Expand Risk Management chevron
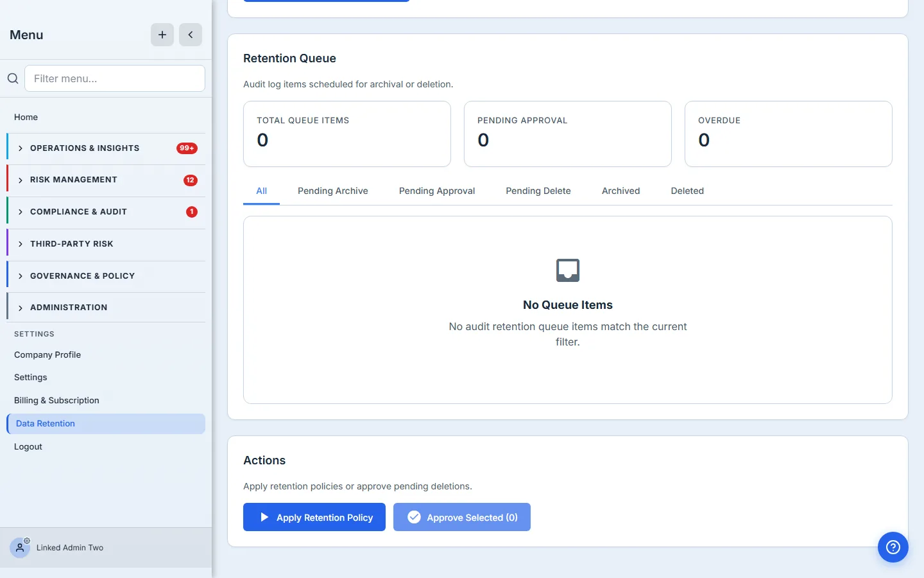Viewport: 924px width, 578px height. [21, 180]
